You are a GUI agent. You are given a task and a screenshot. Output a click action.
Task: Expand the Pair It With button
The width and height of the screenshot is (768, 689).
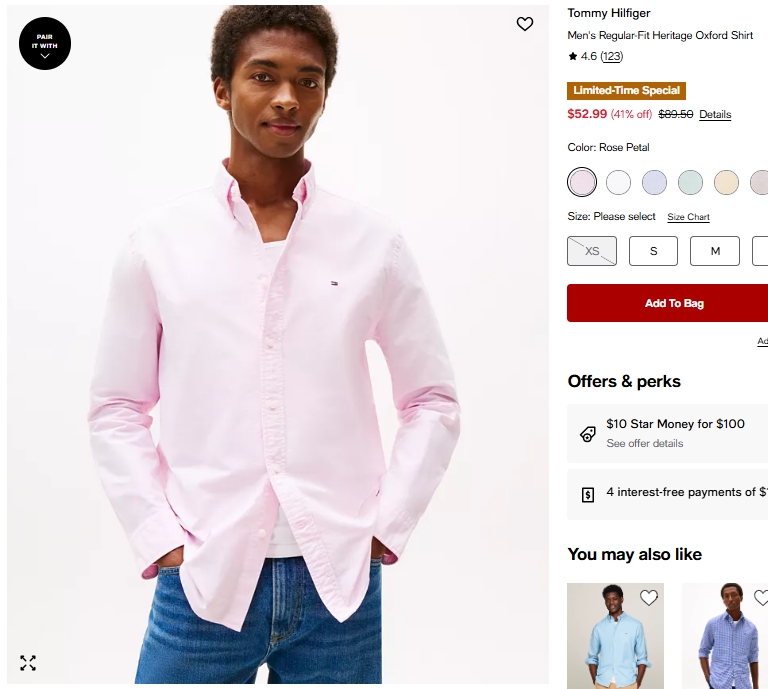coord(45,44)
